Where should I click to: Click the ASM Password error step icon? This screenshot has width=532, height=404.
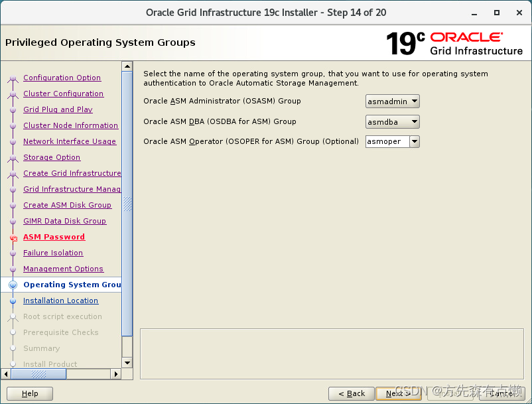(x=13, y=238)
